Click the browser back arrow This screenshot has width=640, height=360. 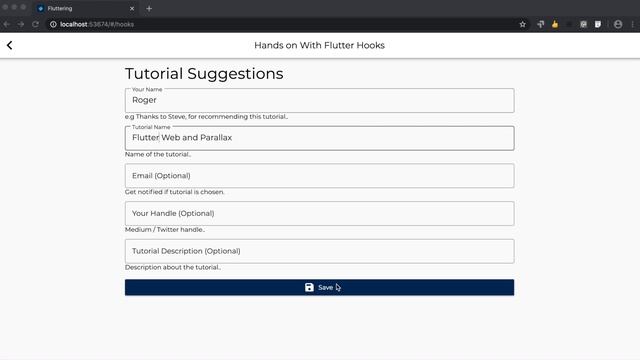point(7,24)
